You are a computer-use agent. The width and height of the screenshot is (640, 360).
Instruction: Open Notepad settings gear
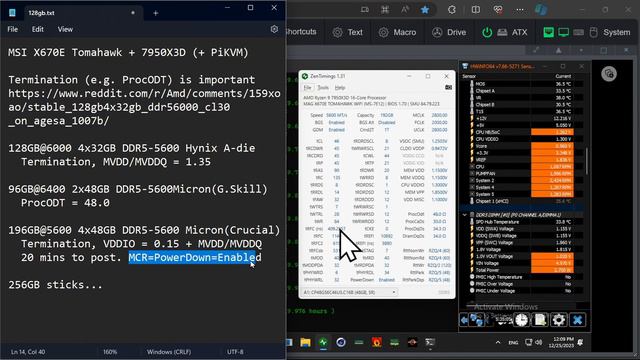274,29
